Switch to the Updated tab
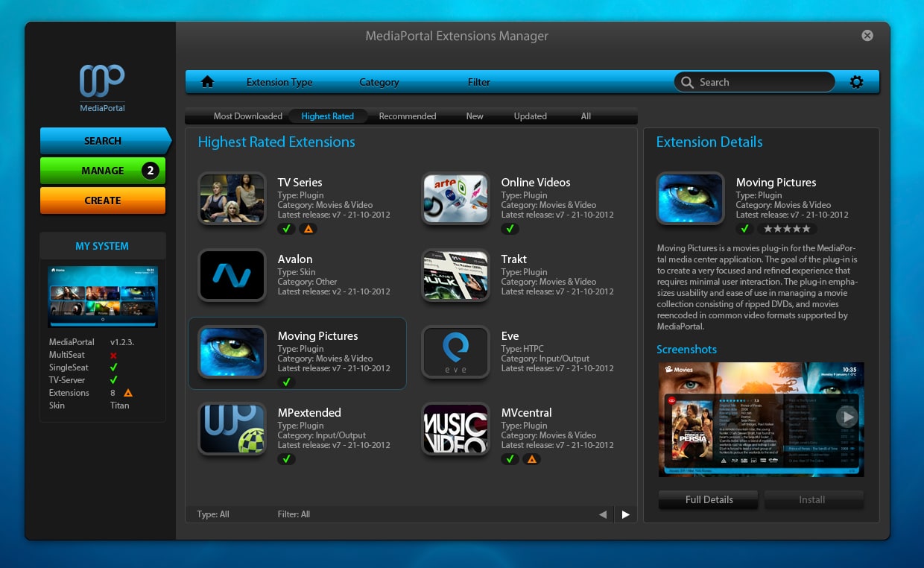 click(531, 116)
